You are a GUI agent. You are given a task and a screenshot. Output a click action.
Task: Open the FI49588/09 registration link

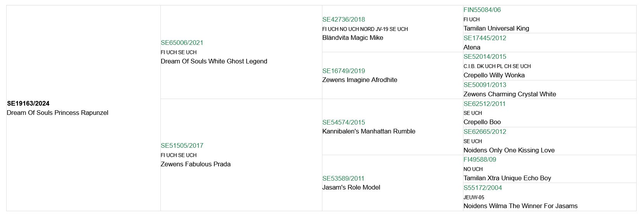pos(479,160)
